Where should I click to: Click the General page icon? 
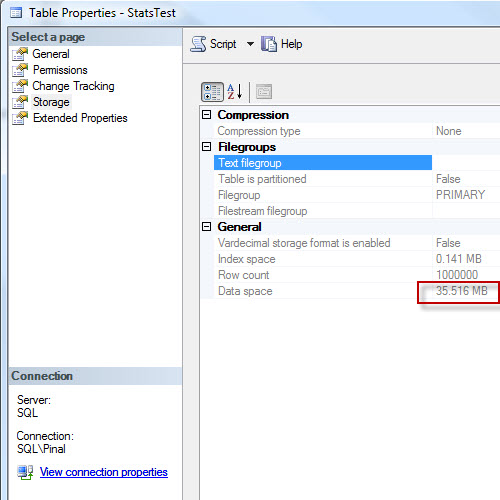(x=20, y=54)
